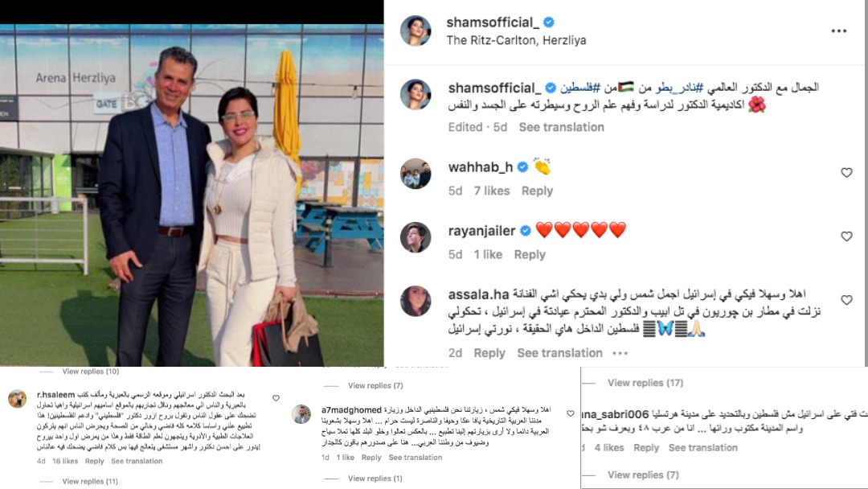Screen dimensions: 868x489
Task: Like rayanjailer's hearts comment
Action: point(846,236)
